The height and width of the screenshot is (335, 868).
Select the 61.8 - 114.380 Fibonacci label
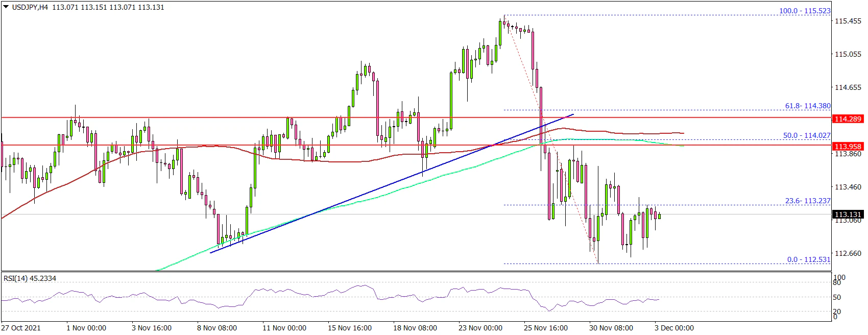tap(807, 106)
